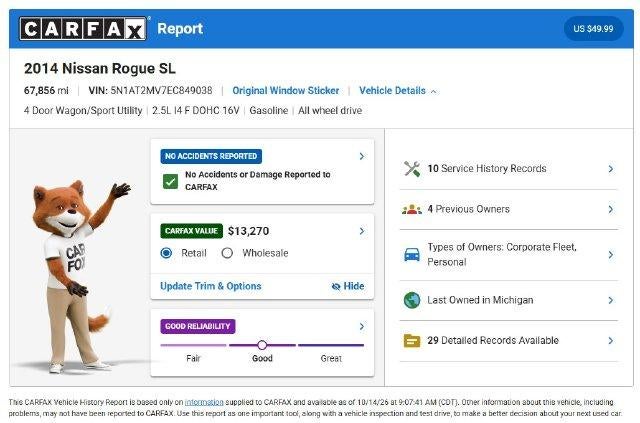Click the US $49.99 price button
The image size is (640, 423).
(x=593, y=29)
